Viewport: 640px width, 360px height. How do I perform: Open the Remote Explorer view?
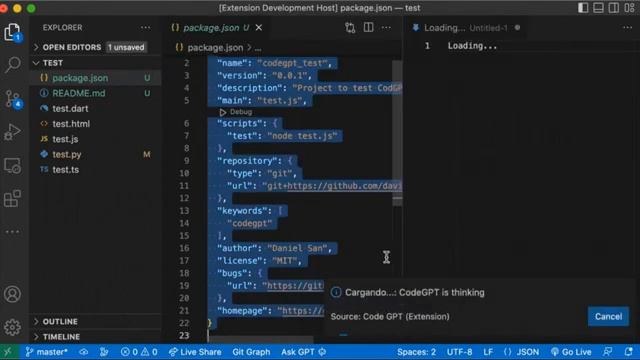12,166
